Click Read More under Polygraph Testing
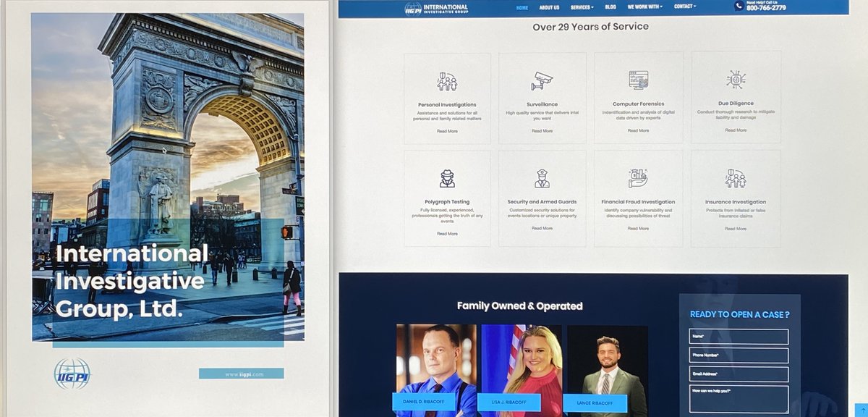Viewport: 868px width, 417px height. point(447,234)
